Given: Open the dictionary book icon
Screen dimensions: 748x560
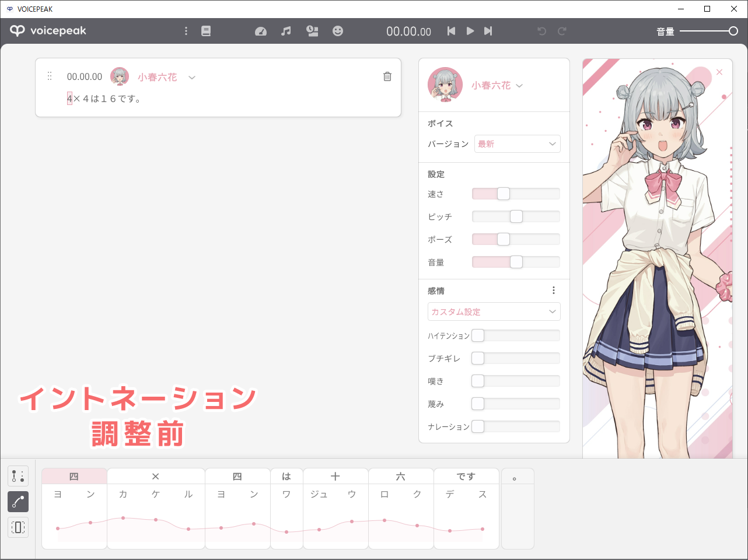Looking at the screenshot, I should [x=206, y=31].
